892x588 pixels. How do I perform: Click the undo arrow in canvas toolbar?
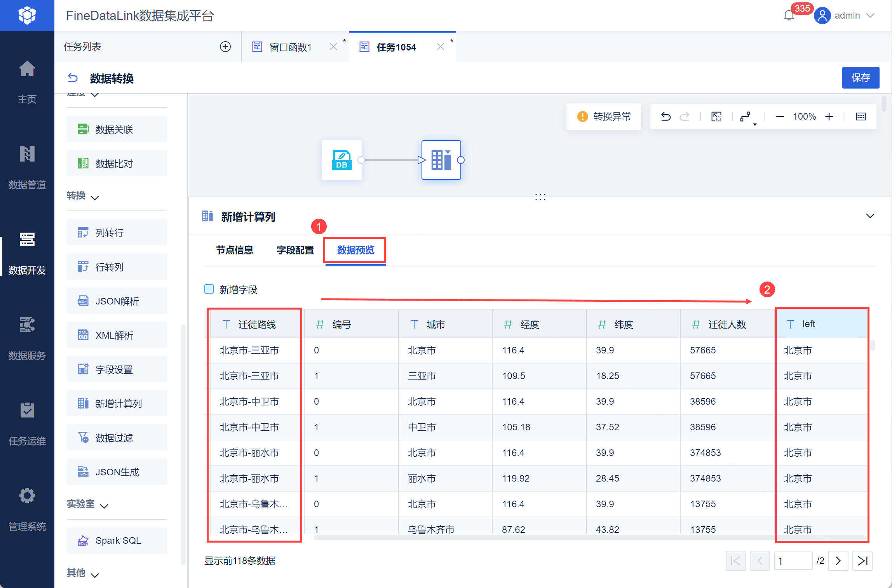pyautogui.click(x=666, y=117)
